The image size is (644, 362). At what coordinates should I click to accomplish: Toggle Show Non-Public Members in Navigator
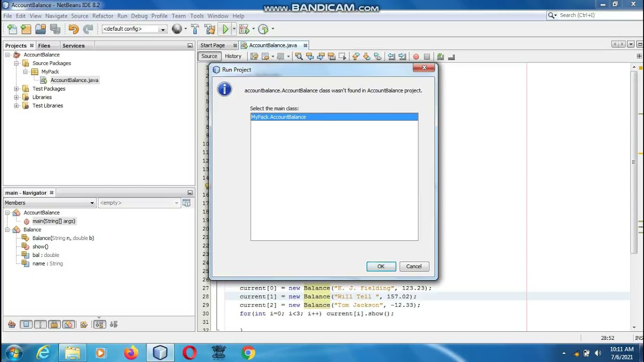click(54, 324)
